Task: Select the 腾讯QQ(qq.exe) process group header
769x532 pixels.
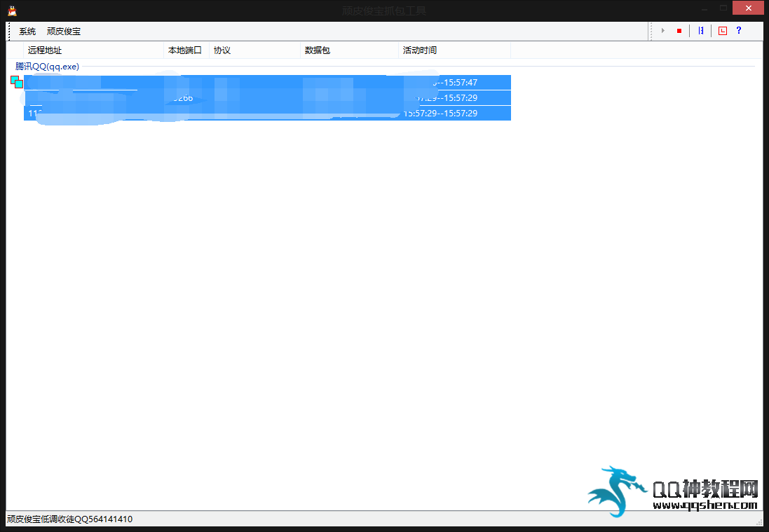Action: pos(47,67)
